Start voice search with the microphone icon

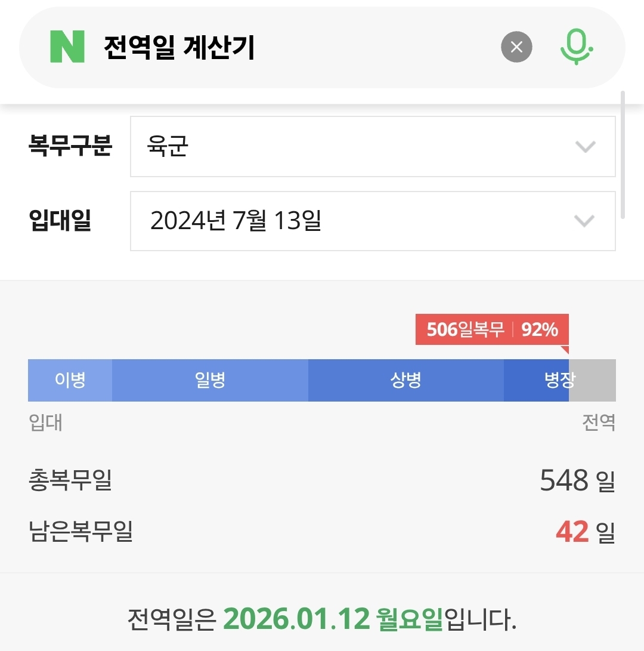pos(576,47)
